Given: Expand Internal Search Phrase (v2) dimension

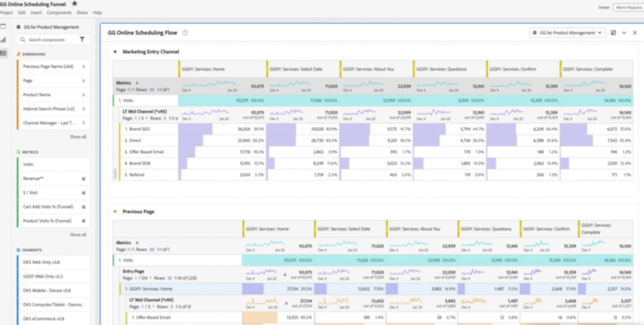Looking at the screenshot, I should [84, 109].
